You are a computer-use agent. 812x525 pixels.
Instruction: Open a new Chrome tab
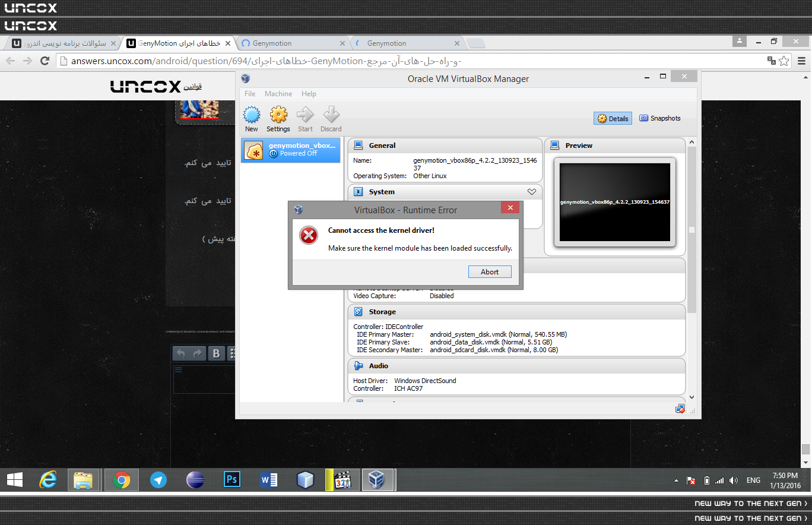tap(476, 43)
